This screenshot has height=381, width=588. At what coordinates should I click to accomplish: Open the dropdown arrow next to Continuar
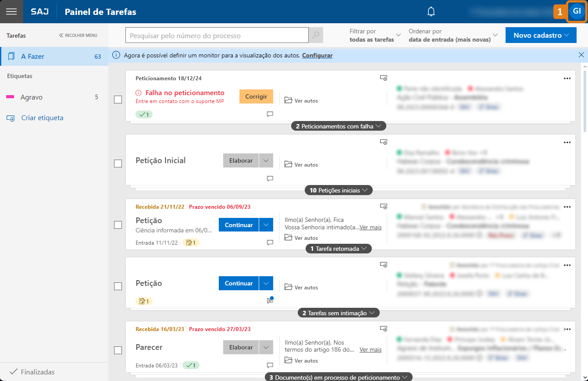[x=266, y=224]
